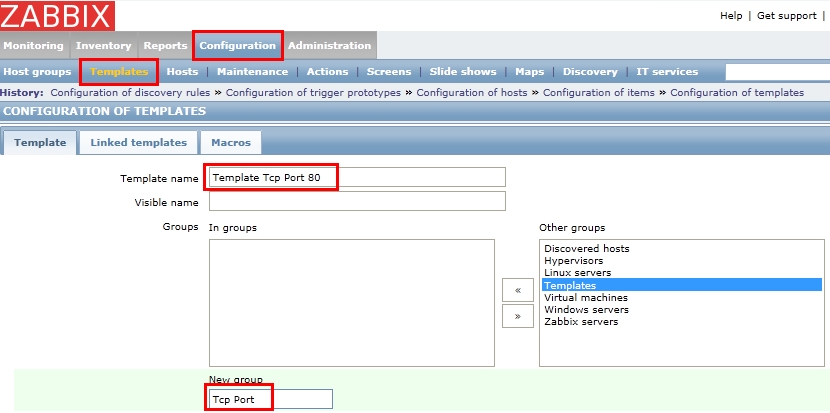Viewport: 830px width, 413px height.
Task: Open the Administration main menu
Action: coord(329,46)
